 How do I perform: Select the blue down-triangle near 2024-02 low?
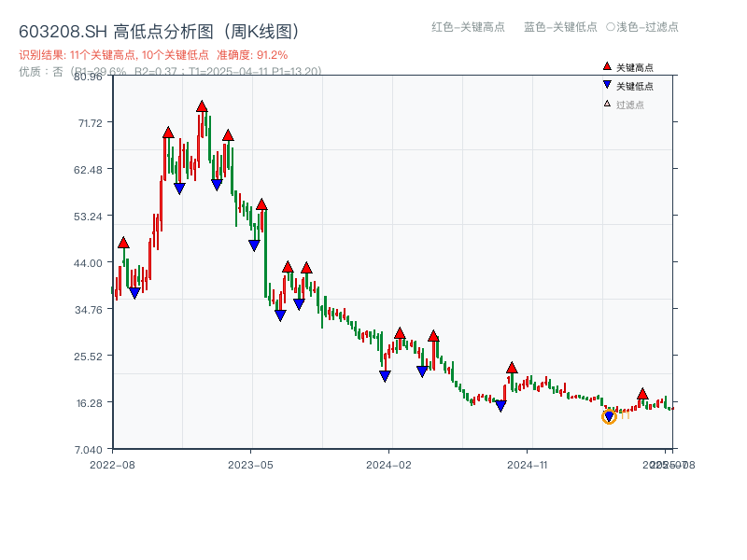[x=385, y=374]
